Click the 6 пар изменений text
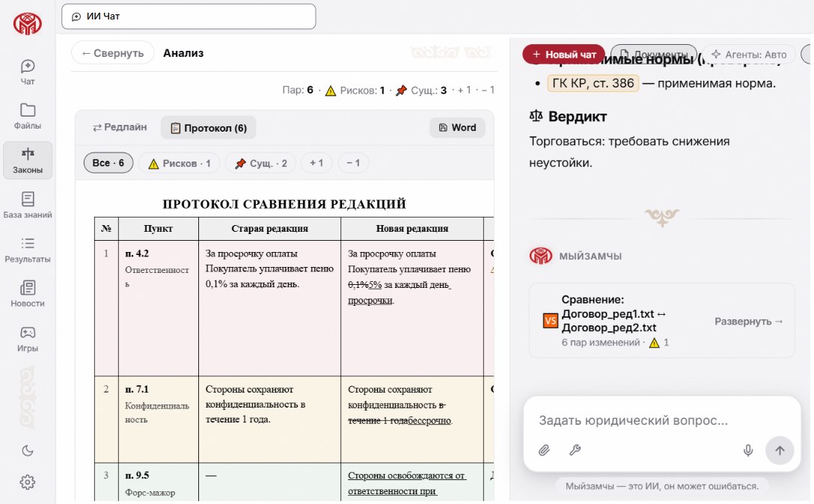Viewport: 814px width, 504px height. click(x=601, y=342)
